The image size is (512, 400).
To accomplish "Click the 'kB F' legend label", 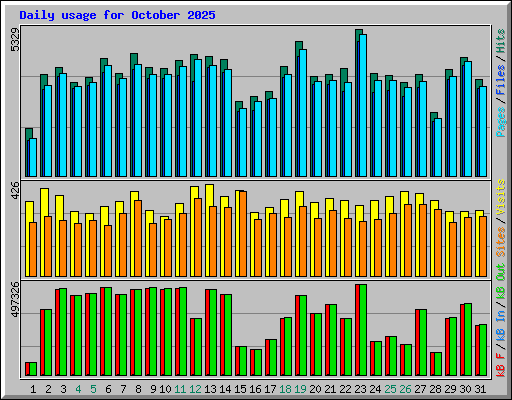I will [x=501, y=365].
